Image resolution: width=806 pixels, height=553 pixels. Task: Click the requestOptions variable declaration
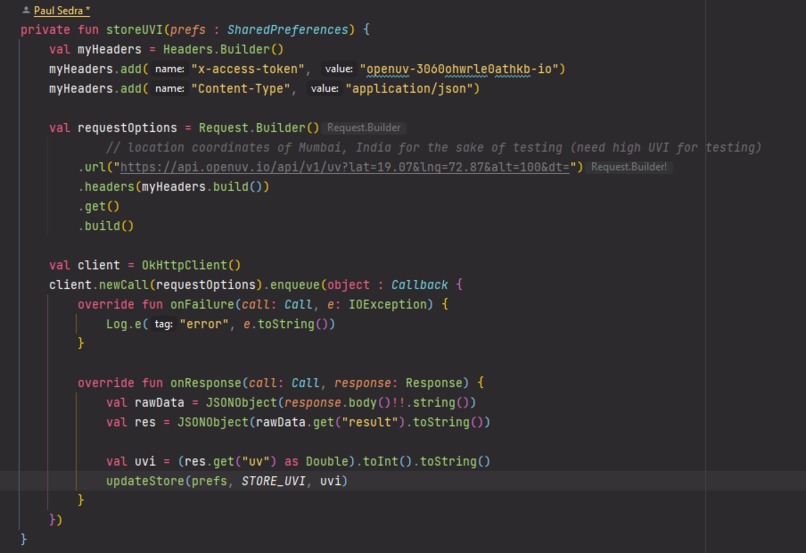click(127, 127)
